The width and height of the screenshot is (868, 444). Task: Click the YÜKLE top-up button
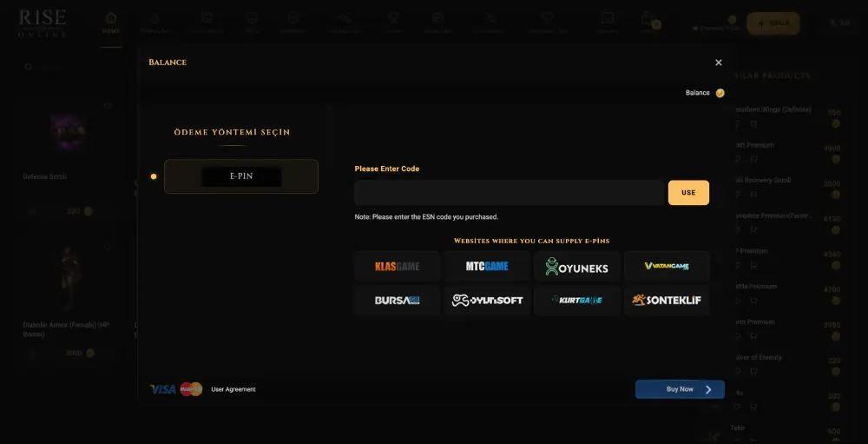pyautogui.click(x=773, y=23)
